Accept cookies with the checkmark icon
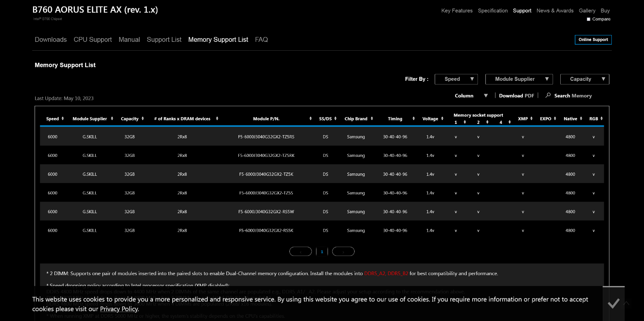 pos(613,303)
